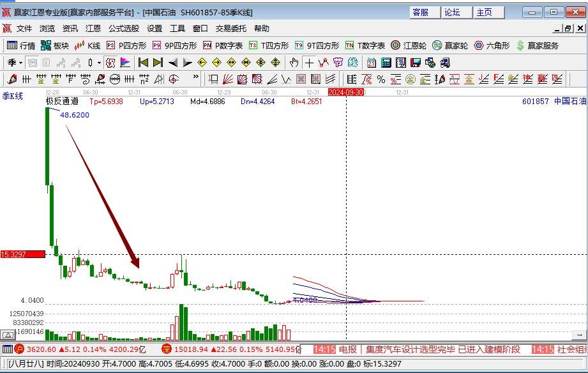The height and width of the screenshot is (373, 588).
Task: Open the notepad document icon
Action: [x=400, y=63]
